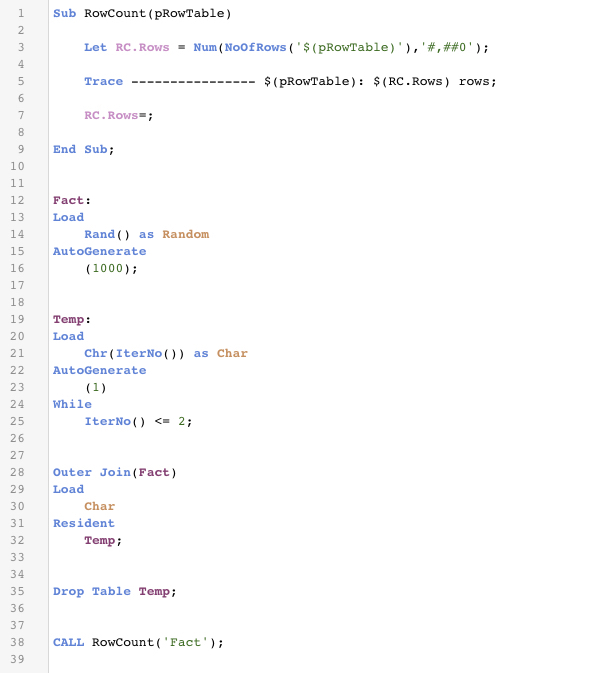
Task: Click the 'Sub' keyword on line 1
Action: (x=64, y=13)
